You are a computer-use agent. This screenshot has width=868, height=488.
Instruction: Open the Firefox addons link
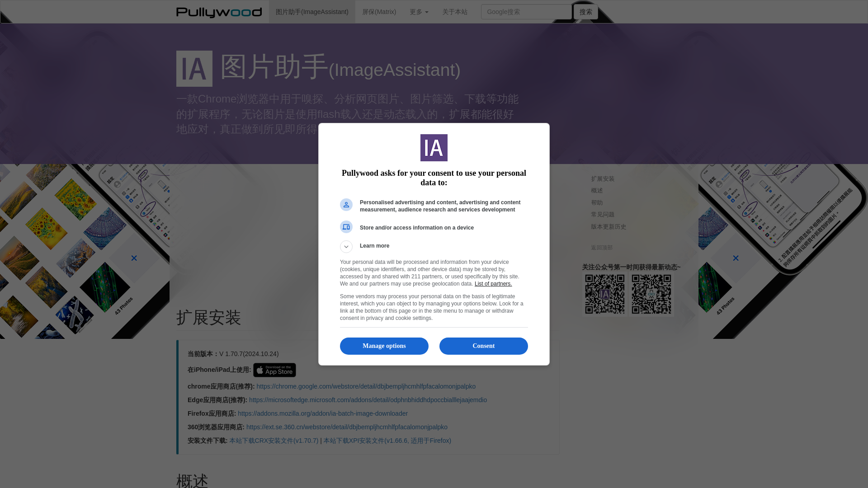323,413
